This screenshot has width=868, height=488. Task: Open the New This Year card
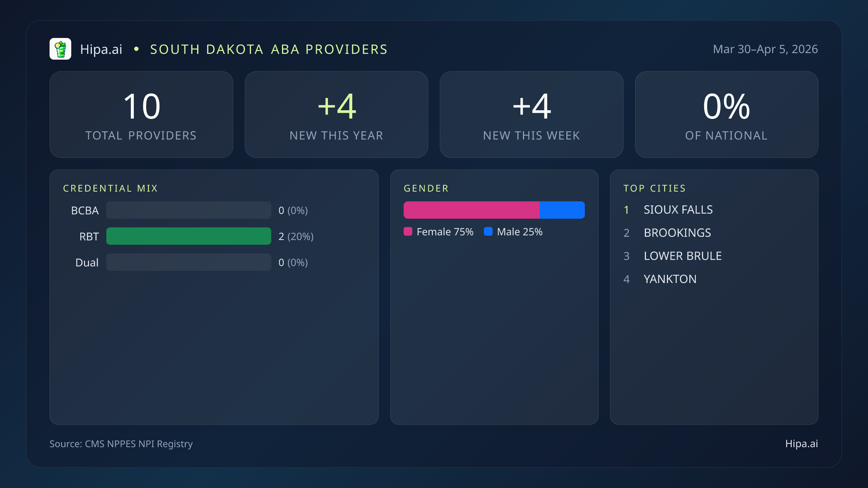[x=336, y=115]
